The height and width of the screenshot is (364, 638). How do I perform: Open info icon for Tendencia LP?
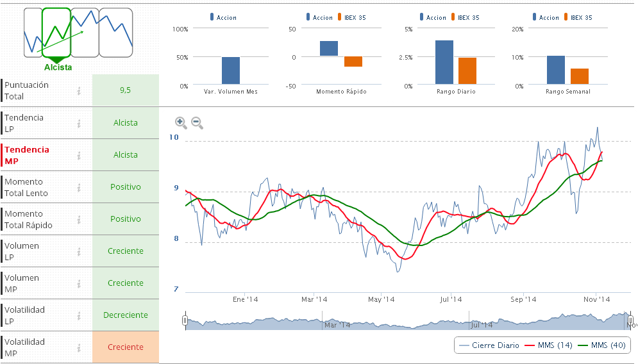point(79,123)
